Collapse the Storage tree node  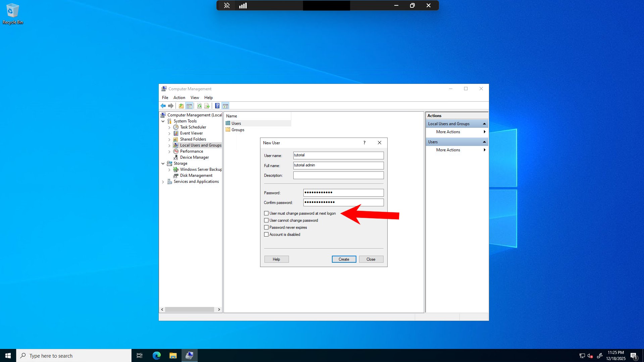tap(163, 163)
